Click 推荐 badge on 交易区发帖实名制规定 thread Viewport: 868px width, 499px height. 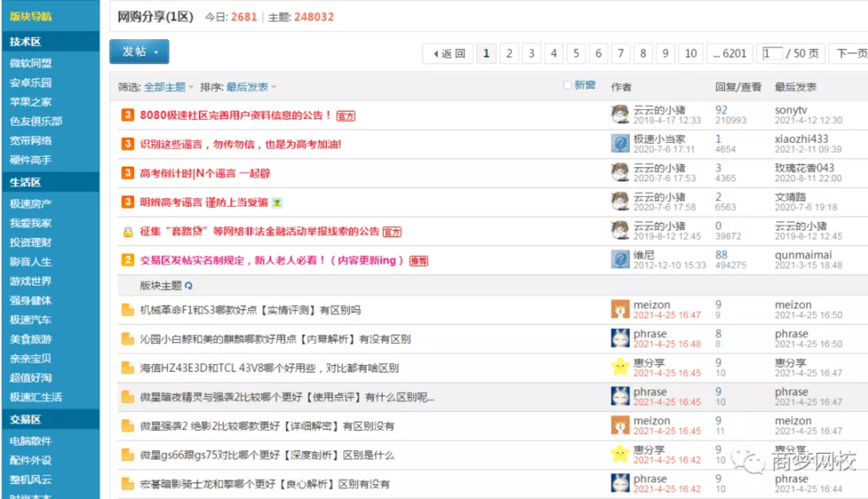coord(419,261)
